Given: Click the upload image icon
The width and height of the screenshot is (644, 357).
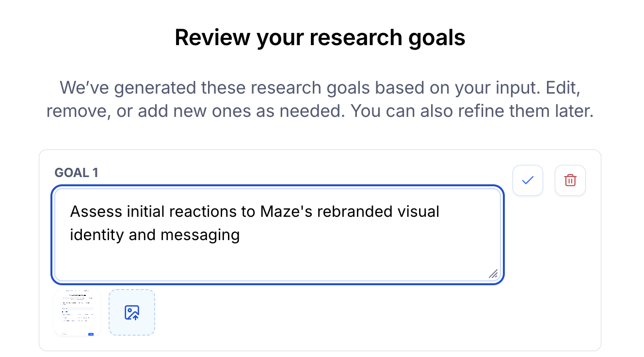Looking at the screenshot, I should [x=132, y=312].
